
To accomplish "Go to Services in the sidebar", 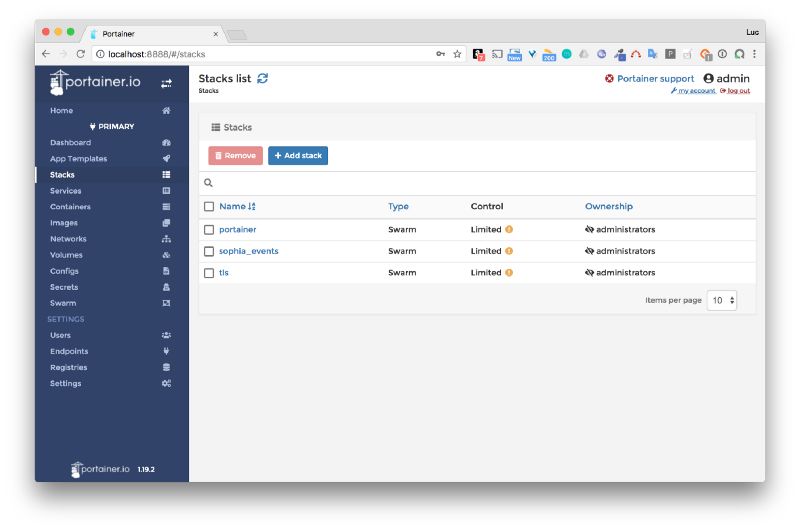I will tap(66, 191).
